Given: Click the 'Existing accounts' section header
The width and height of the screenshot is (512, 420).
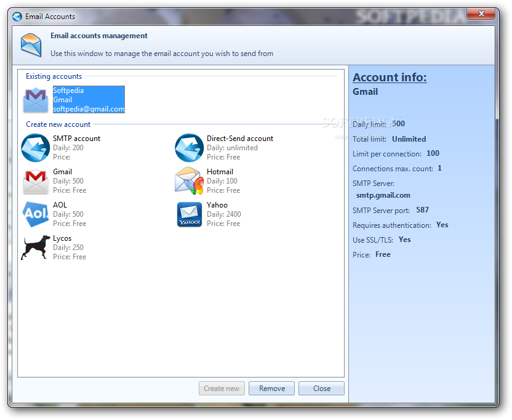Looking at the screenshot, I should (x=54, y=76).
